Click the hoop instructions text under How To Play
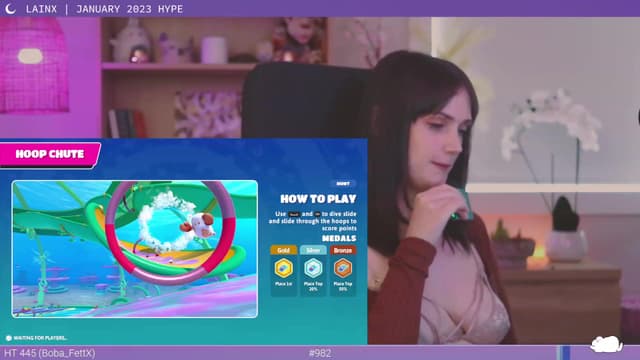Image resolution: width=640 pixels, height=360 pixels. coord(313,221)
